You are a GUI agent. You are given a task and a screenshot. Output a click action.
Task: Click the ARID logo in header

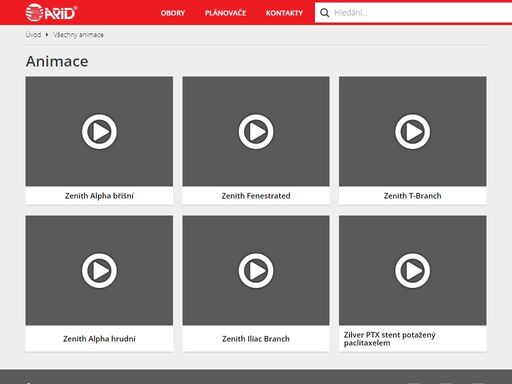pyautogui.click(x=51, y=13)
